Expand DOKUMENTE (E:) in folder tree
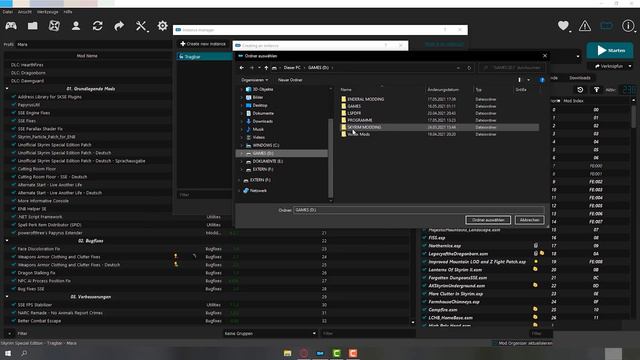 pos(241,161)
